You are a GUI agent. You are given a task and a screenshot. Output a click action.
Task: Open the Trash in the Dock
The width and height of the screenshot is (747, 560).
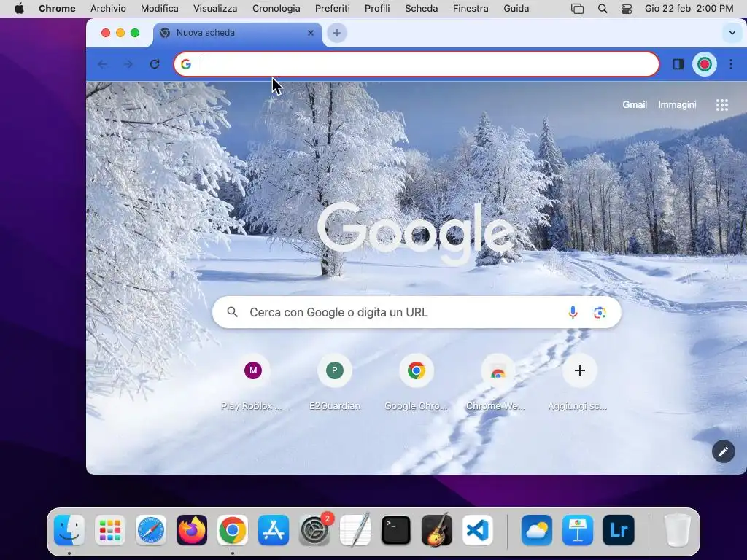point(678,530)
